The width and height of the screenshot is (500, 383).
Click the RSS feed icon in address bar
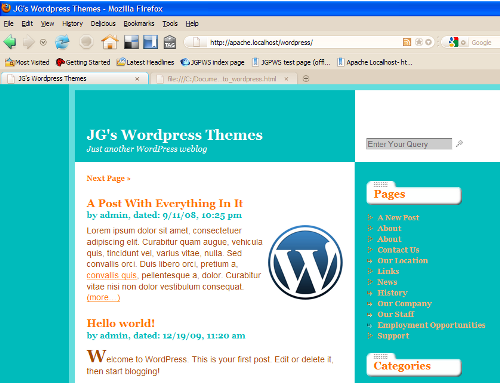click(407, 42)
